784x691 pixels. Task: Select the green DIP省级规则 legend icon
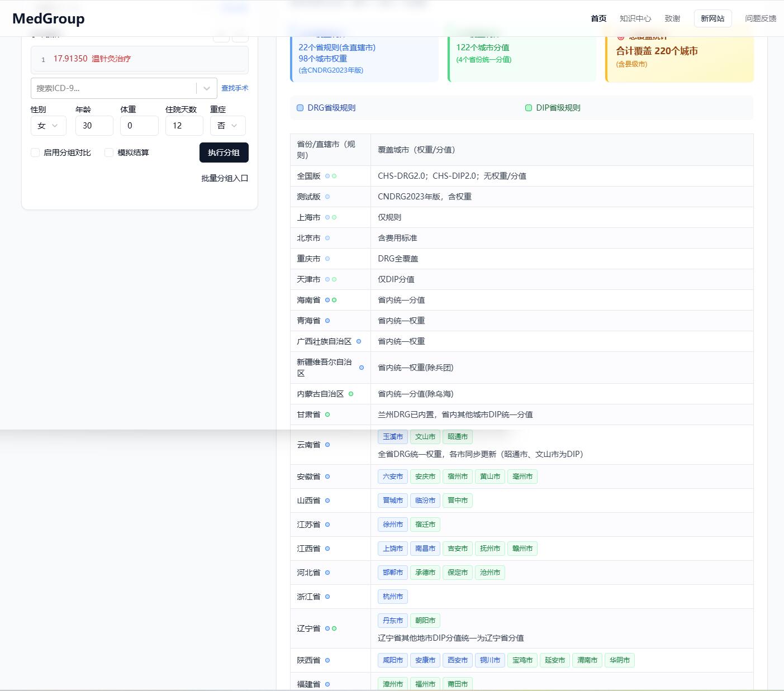point(529,107)
